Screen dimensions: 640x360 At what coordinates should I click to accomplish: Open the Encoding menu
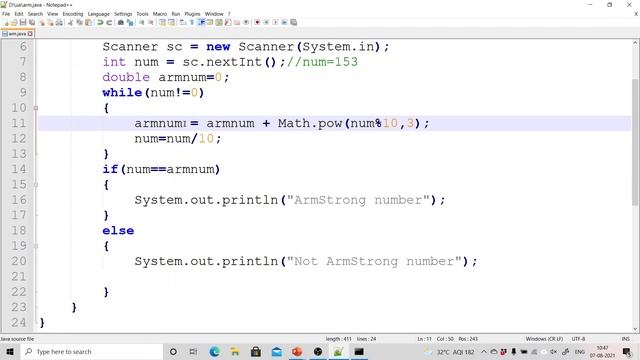click(x=73, y=14)
